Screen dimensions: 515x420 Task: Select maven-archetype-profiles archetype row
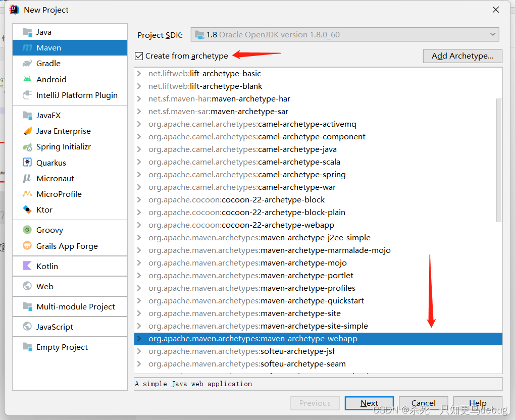[318, 288]
